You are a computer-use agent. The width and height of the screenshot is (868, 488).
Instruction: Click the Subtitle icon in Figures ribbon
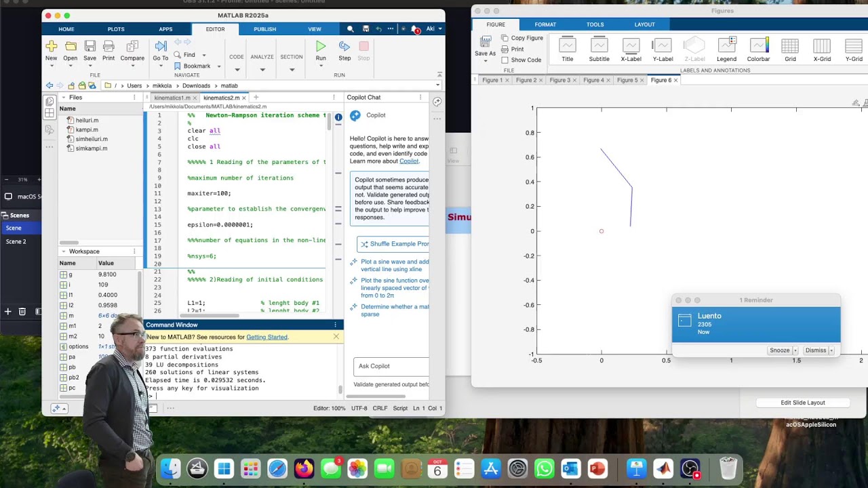tap(599, 45)
